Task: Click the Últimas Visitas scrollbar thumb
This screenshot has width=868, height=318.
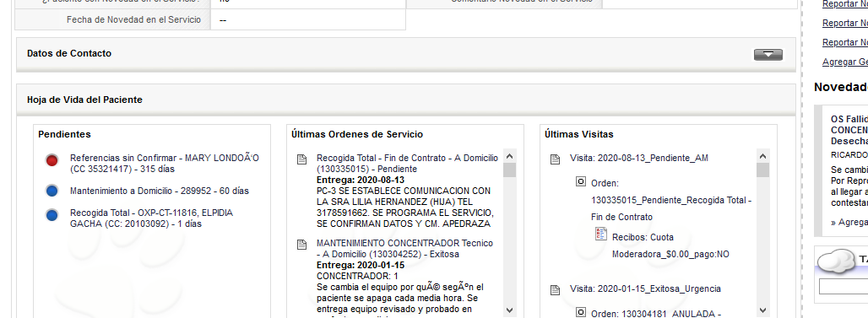Action: (762, 170)
